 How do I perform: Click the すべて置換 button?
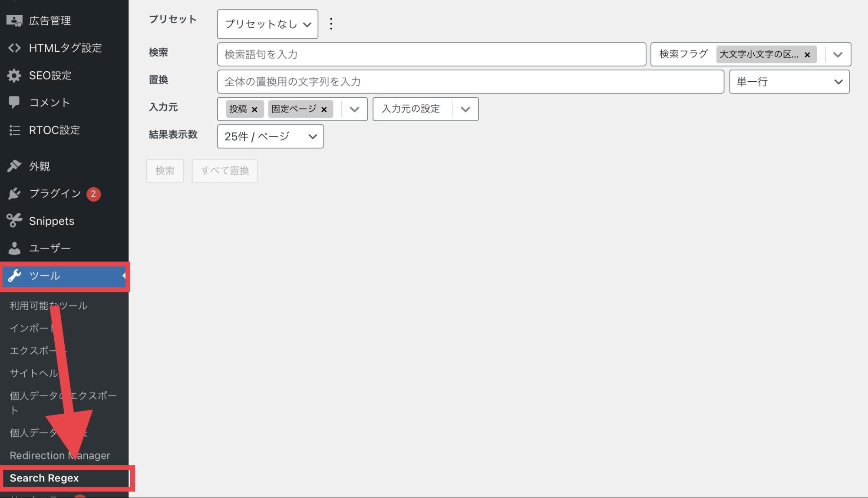click(x=224, y=171)
